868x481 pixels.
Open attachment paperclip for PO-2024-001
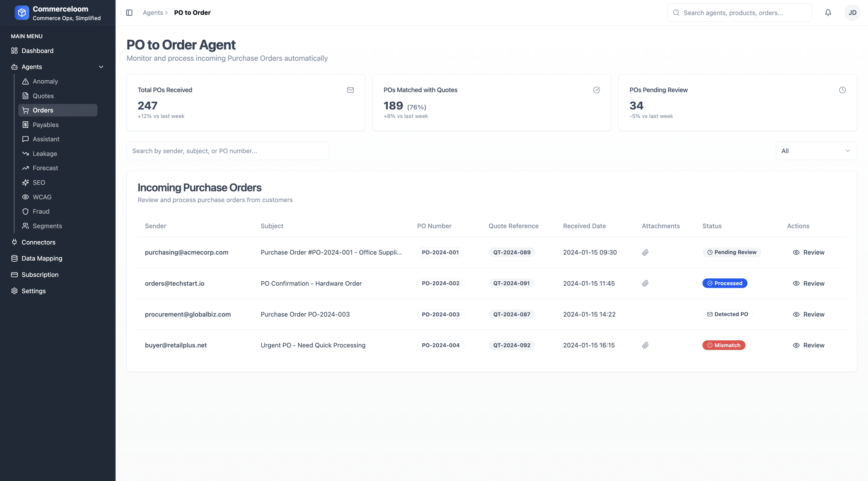coord(645,252)
